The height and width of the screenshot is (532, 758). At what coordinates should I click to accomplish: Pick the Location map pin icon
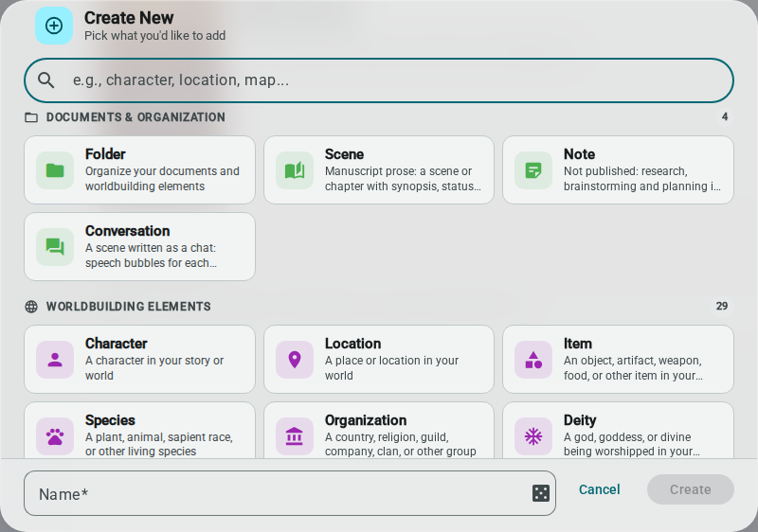(295, 360)
